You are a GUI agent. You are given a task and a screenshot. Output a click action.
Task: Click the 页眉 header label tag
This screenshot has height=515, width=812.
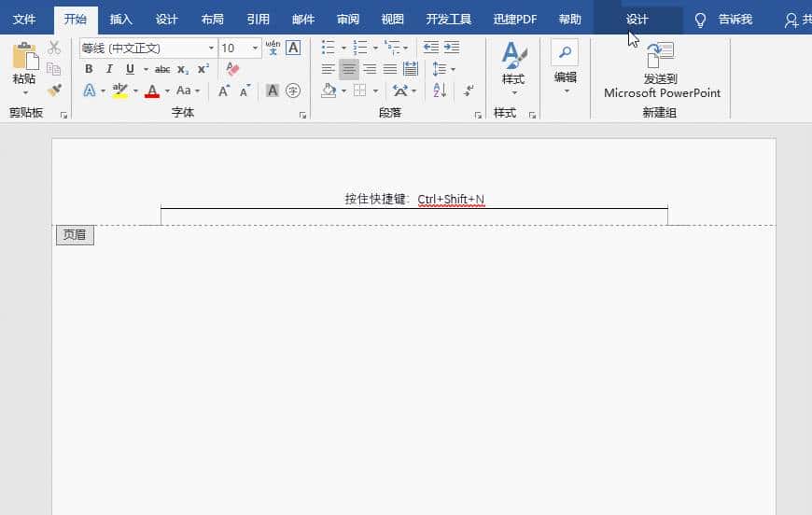click(x=75, y=235)
